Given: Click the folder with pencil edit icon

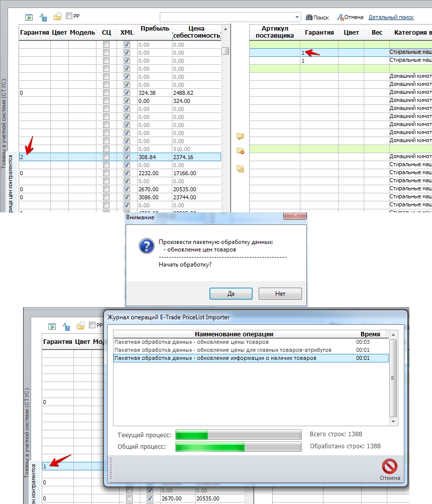Looking at the screenshot, I should point(240,136).
